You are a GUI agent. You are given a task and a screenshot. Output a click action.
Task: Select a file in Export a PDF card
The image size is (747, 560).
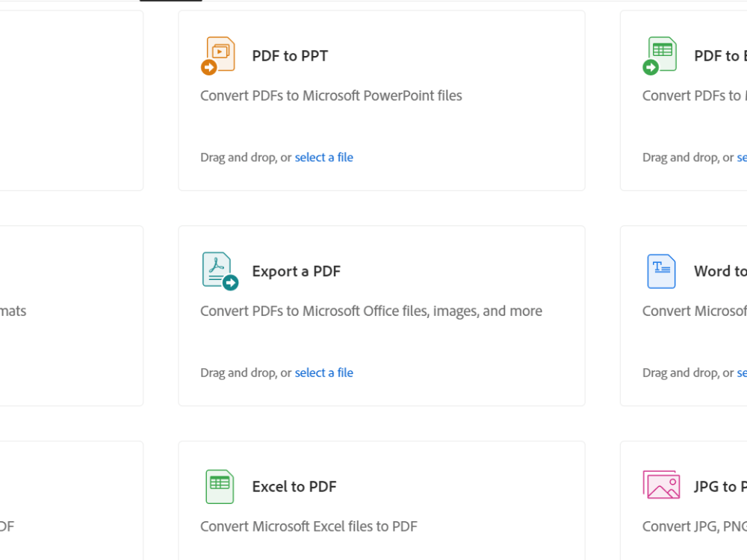pos(324,373)
